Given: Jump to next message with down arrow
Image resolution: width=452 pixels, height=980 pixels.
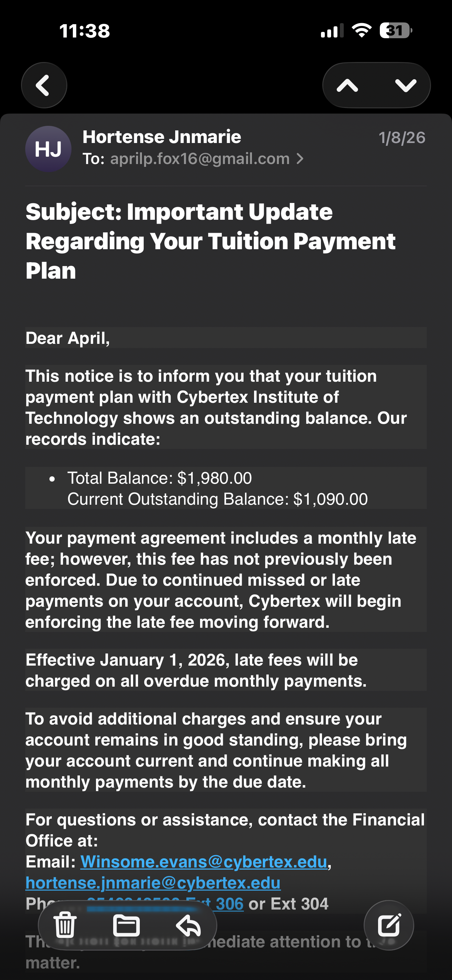Looking at the screenshot, I should pos(406,85).
